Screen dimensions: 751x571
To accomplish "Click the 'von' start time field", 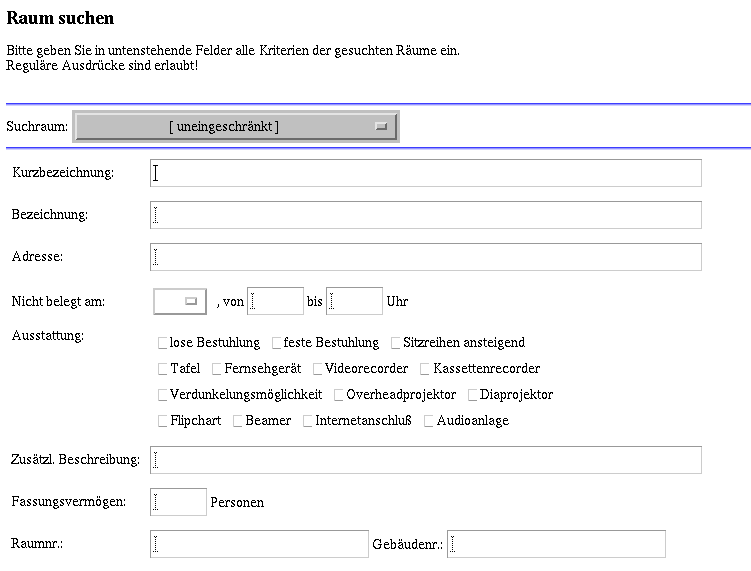I will [x=275, y=301].
